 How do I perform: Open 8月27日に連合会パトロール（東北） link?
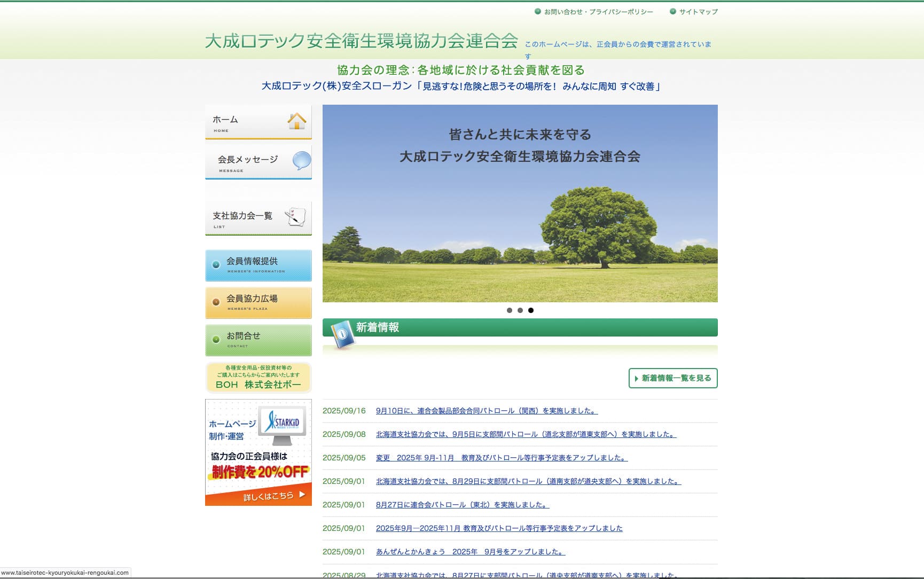click(463, 505)
